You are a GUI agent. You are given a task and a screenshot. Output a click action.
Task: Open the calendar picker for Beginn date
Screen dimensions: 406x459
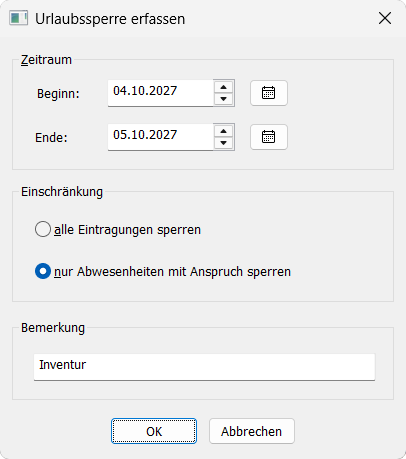tap(269, 93)
